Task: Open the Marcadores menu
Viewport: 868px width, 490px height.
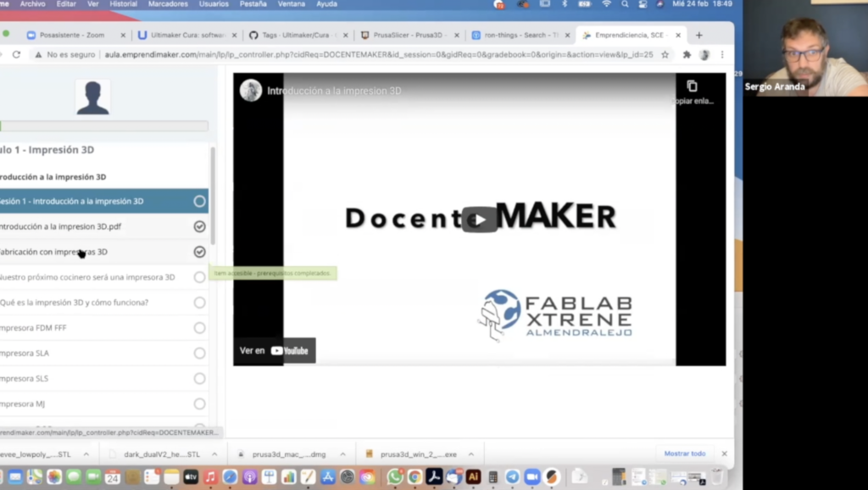Action: click(168, 4)
